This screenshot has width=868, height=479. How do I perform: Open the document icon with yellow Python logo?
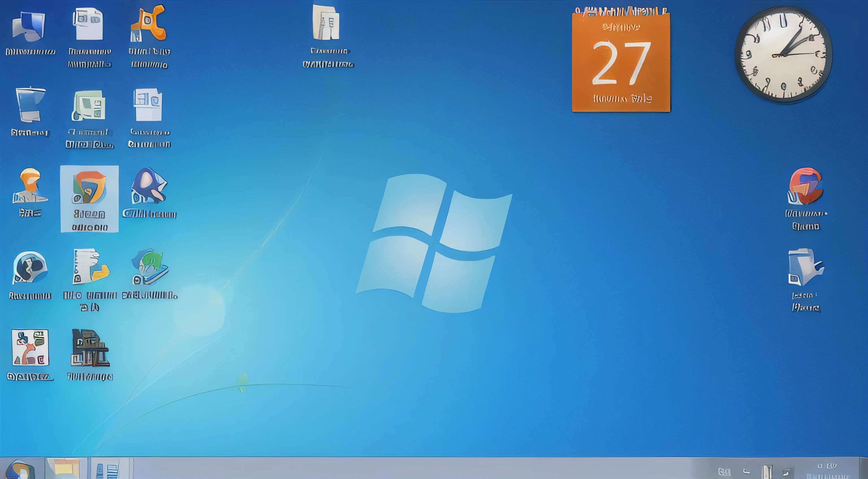[90, 267]
